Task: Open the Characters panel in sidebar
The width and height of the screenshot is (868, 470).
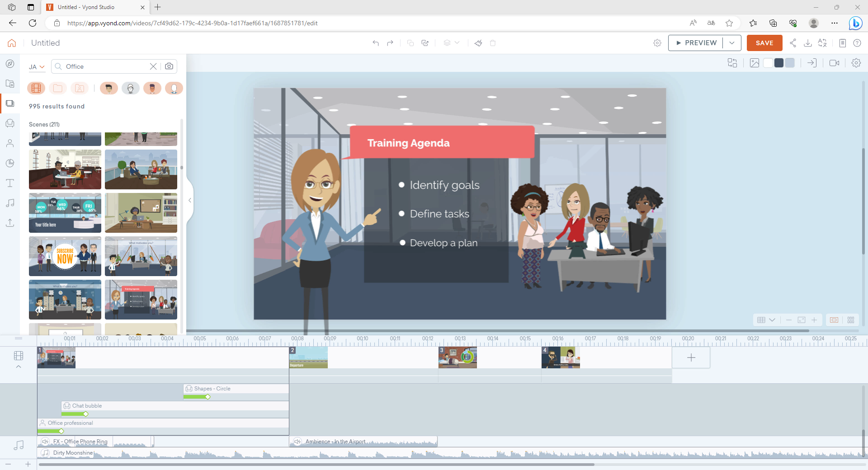Action: pos(10,143)
